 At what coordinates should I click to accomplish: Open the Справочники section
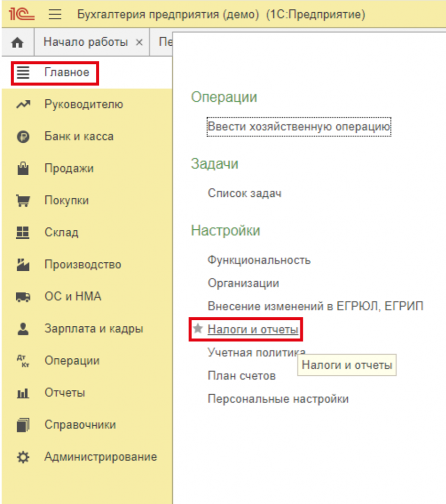click(x=80, y=425)
